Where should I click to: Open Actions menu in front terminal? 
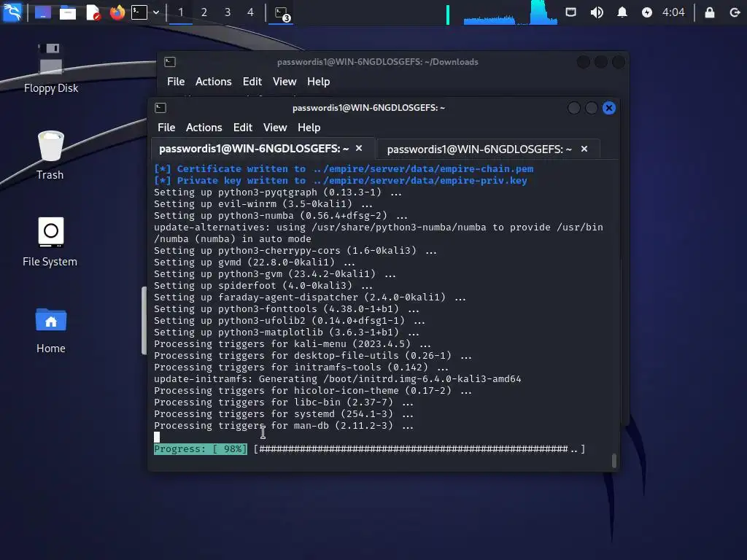tap(204, 128)
